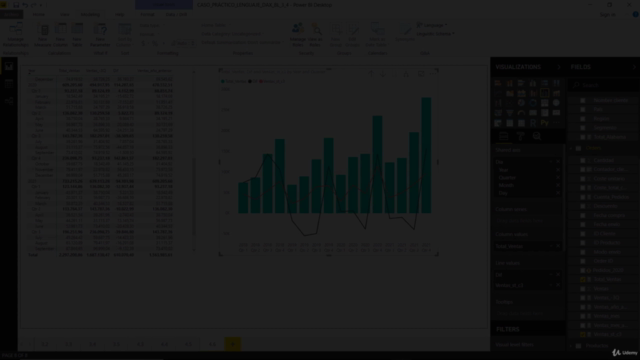Open the Format ribbon tab
The height and width of the screenshot is (360, 640).
pyautogui.click(x=147, y=14)
